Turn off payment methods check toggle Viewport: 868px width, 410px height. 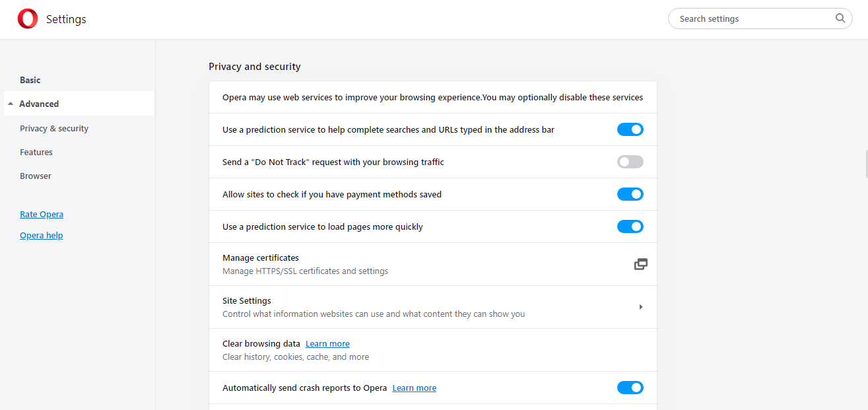630,194
